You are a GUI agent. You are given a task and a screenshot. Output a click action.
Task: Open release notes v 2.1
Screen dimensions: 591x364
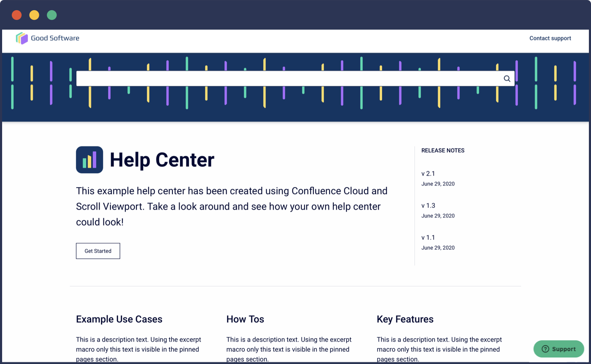click(428, 174)
